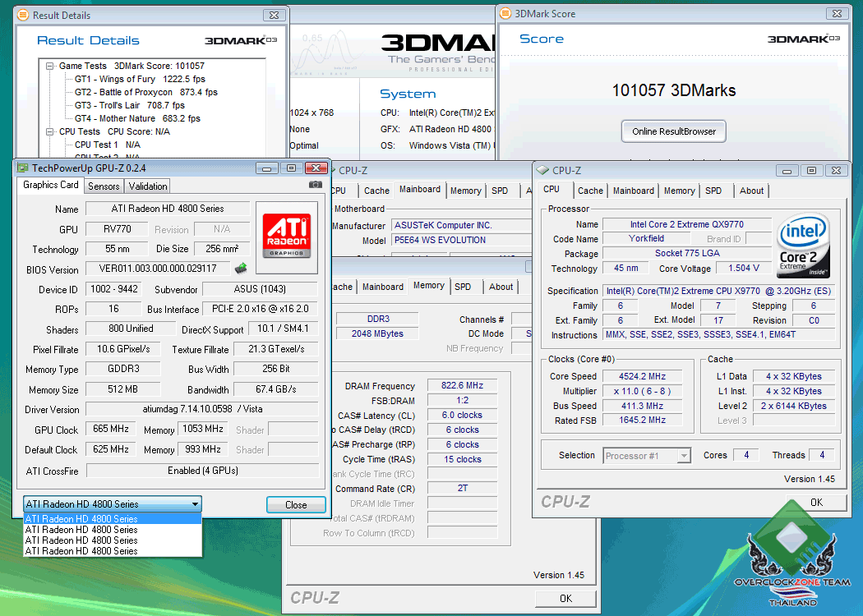Viewport: 863px width, 616px height.
Task: Select the third ATI Radeon HD 4800 entry
Action: point(113,540)
